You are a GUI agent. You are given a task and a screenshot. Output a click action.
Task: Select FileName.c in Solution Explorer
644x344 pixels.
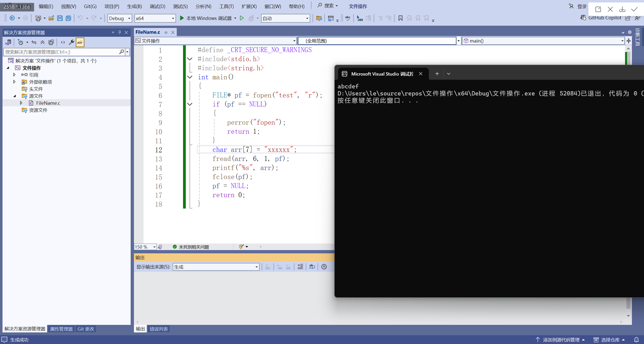48,103
